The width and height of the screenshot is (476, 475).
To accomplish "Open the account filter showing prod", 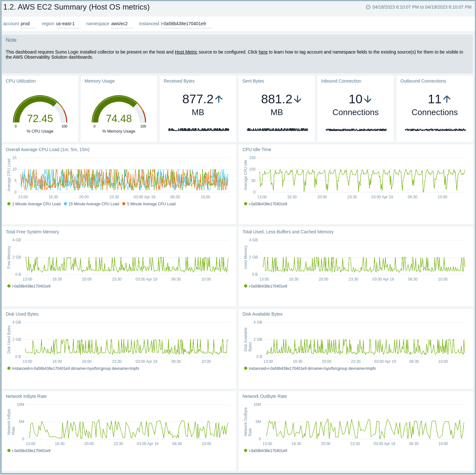I will (x=28, y=23).
